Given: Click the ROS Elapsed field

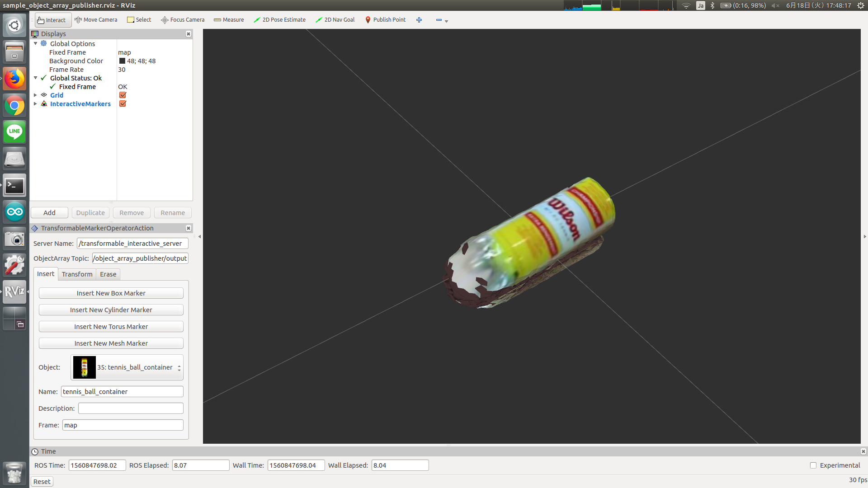Looking at the screenshot, I should pos(201,465).
